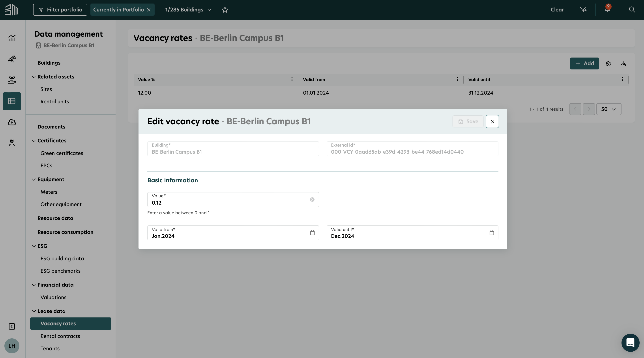Clear the Value field with X icon

pyautogui.click(x=312, y=199)
